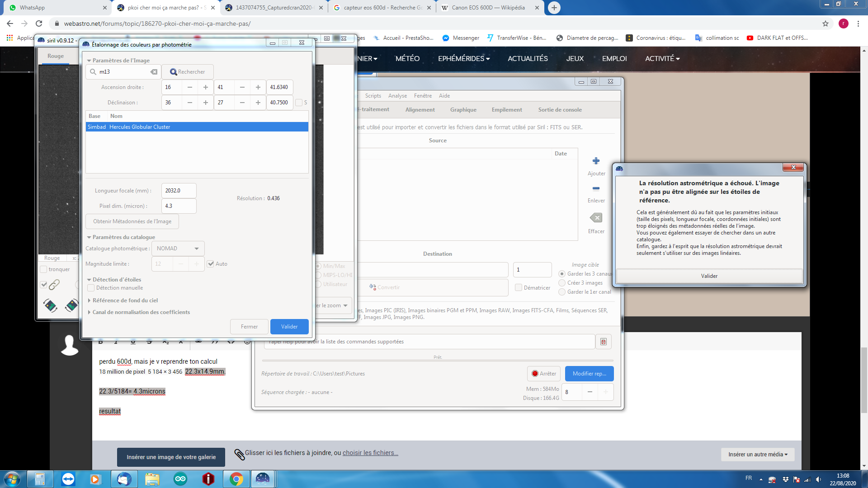The image size is (868, 488).
Task: Enable the Détection manuelle checkbox
Action: 91,288
